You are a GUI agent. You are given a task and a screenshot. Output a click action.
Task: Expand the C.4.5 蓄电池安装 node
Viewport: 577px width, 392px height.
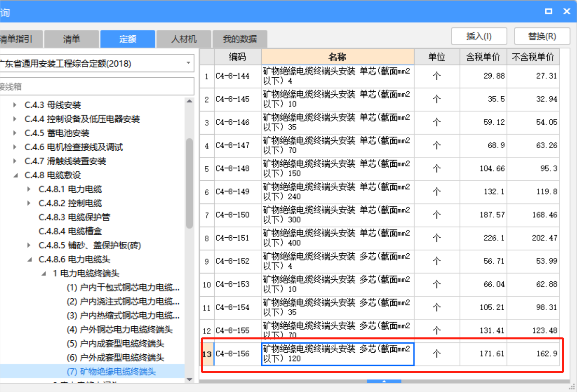15,133
